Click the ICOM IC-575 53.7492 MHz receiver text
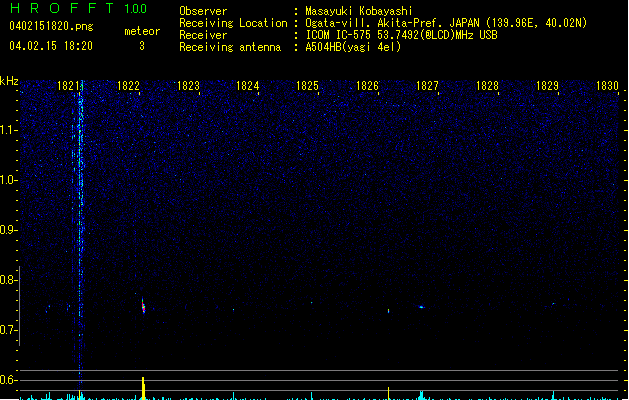The height and width of the screenshot is (400, 629). (402, 35)
